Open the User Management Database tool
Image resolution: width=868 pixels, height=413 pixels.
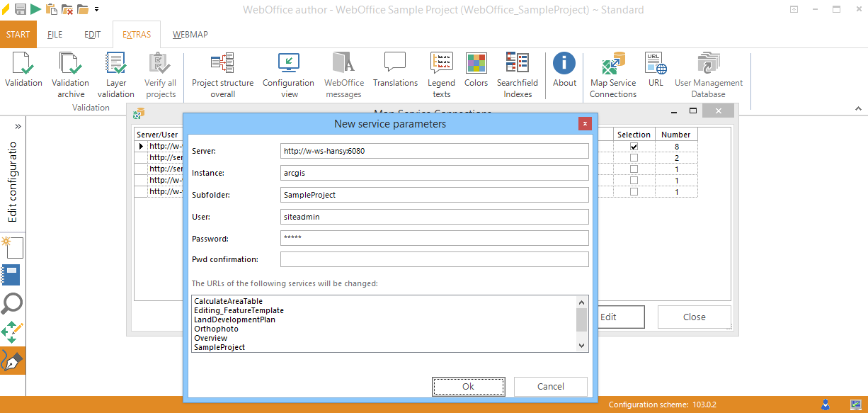pos(708,73)
